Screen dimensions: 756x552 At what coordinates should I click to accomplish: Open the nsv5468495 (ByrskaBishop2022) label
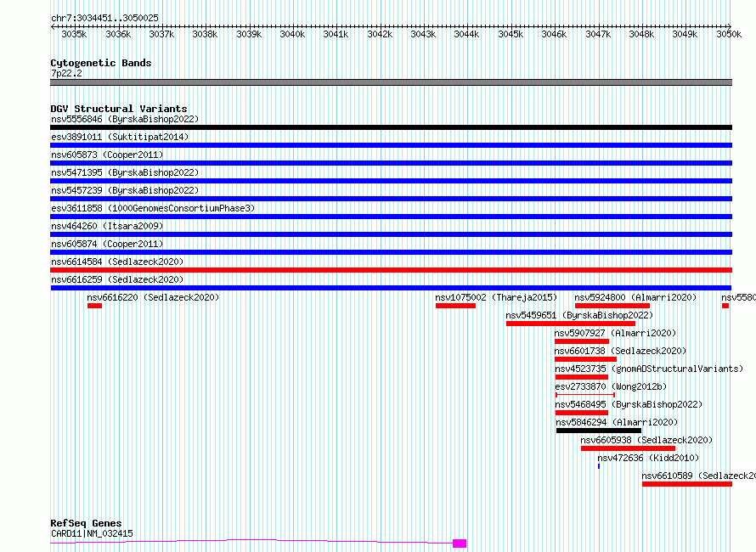tap(629, 404)
